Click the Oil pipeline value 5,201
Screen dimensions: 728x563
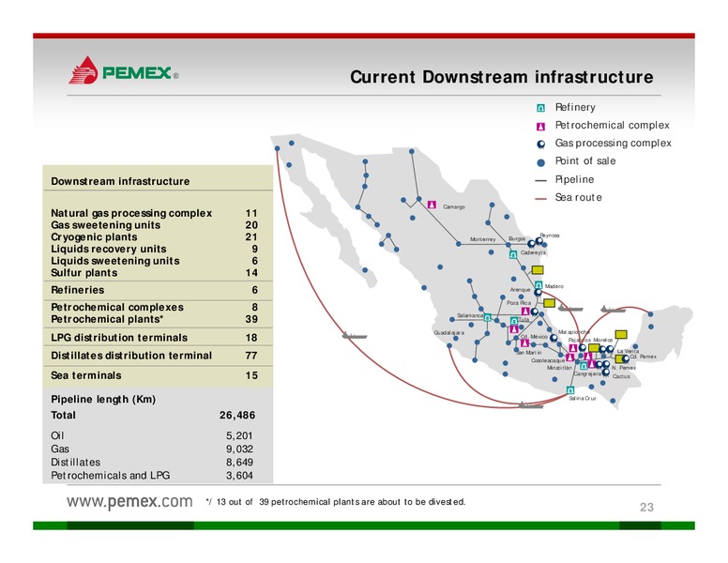point(239,435)
